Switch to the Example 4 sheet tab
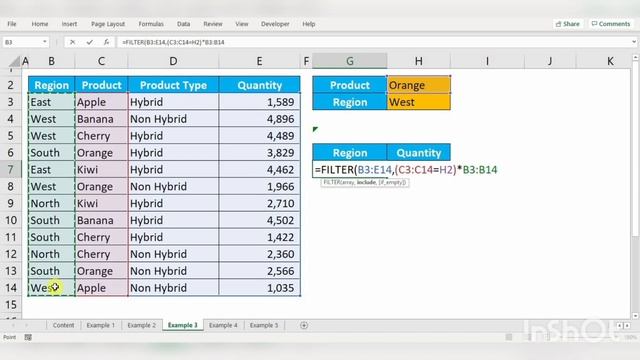This screenshot has width=640, height=360. point(223,325)
